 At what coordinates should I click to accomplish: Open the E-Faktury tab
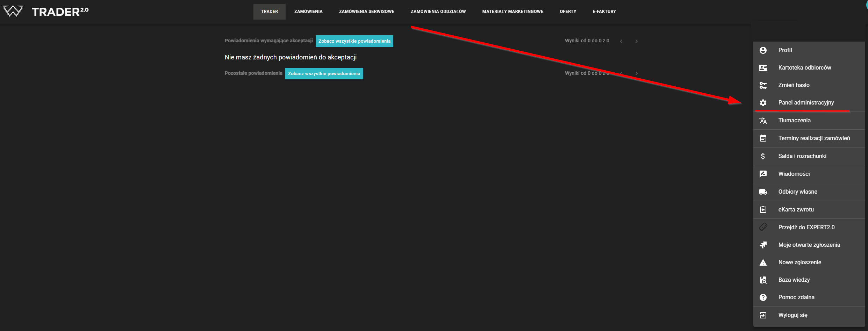pyautogui.click(x=604, y=12)
